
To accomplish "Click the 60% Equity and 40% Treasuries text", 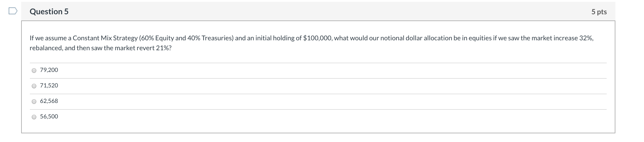I will pyautogui.click(x=186, y=38).
